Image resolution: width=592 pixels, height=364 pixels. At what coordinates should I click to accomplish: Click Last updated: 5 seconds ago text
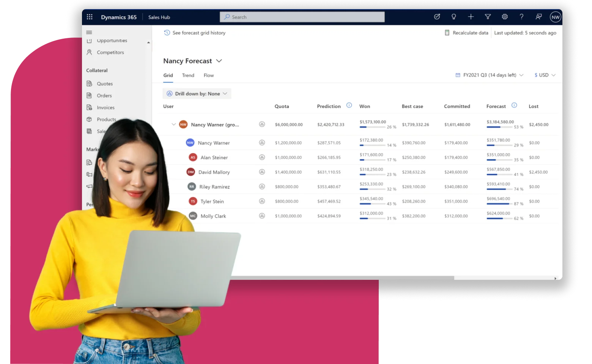525,33
